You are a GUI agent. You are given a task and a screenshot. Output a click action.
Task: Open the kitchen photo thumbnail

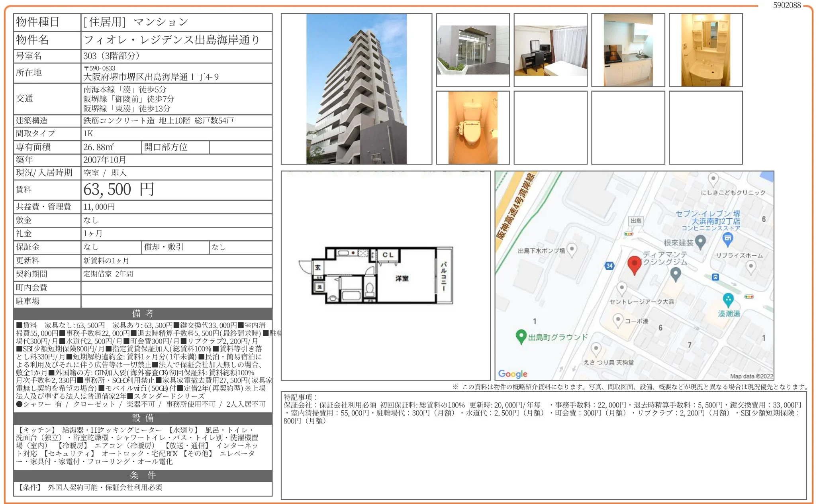click(x=628, y=50)
